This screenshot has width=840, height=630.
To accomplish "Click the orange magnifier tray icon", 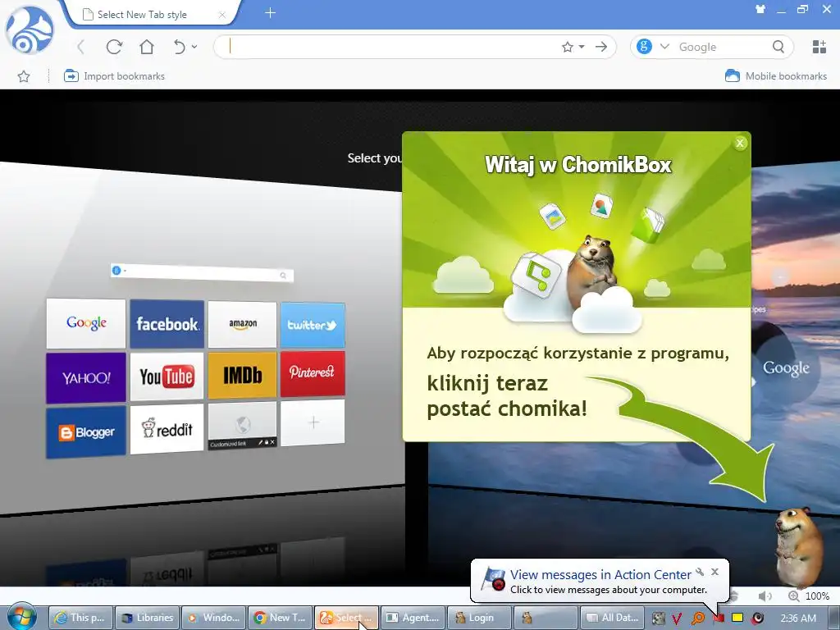I will click(697, 619).
